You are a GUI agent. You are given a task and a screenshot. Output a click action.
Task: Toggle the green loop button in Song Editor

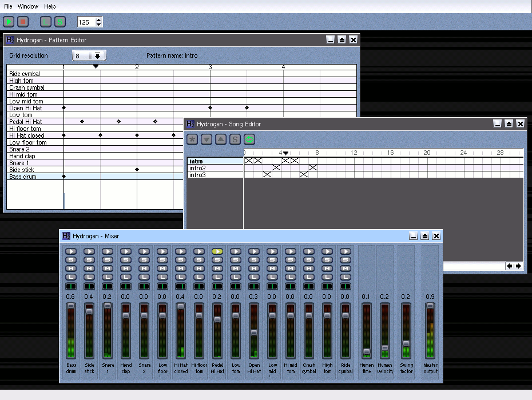(x=249, y=139)
